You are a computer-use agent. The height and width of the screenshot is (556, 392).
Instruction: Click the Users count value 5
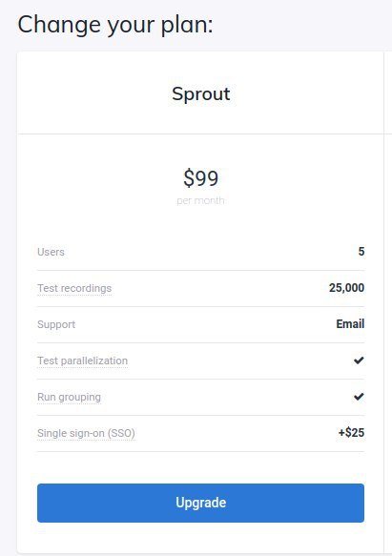click(361, 252)
